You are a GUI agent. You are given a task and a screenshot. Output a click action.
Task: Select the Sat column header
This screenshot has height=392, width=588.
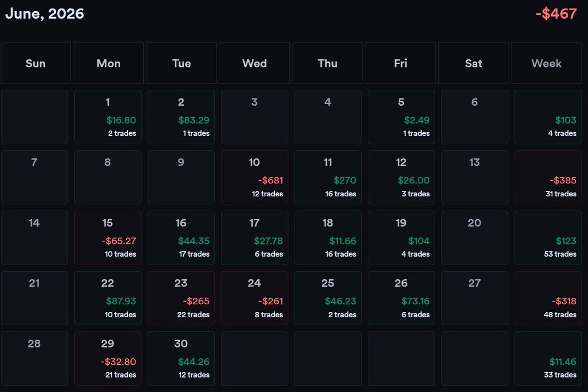pos(474,63)
